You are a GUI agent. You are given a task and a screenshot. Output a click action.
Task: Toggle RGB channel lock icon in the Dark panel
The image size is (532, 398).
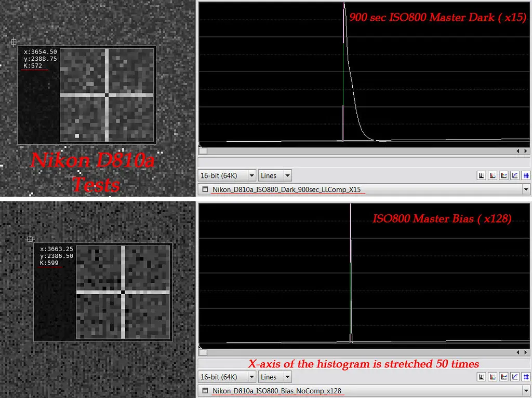click(504, 175)
